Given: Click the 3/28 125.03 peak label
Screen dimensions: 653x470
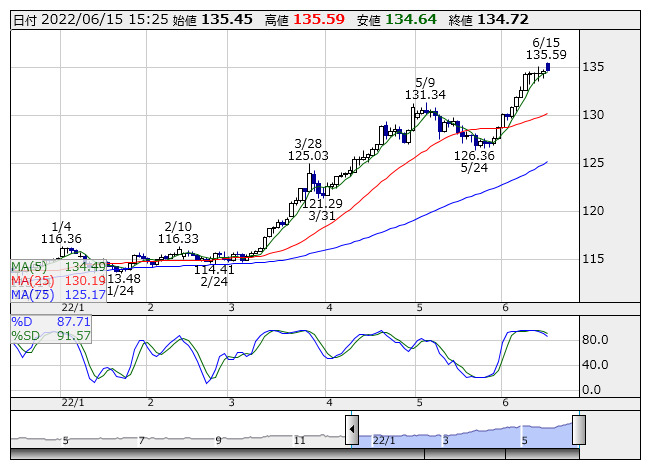Looking at the screenshot, I should [x=308, y=150].
